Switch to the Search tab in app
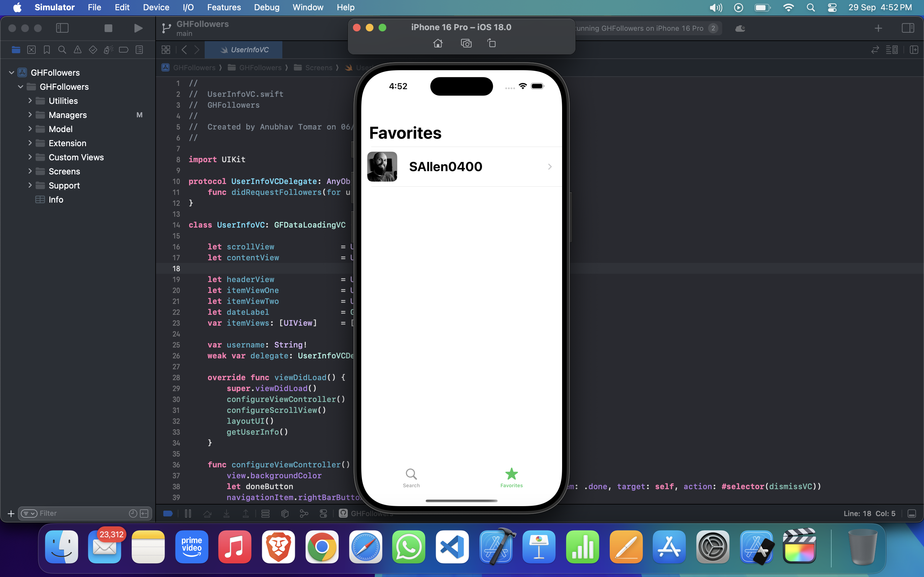The width and height of the screenshot is (924, 577). [411, 477]
